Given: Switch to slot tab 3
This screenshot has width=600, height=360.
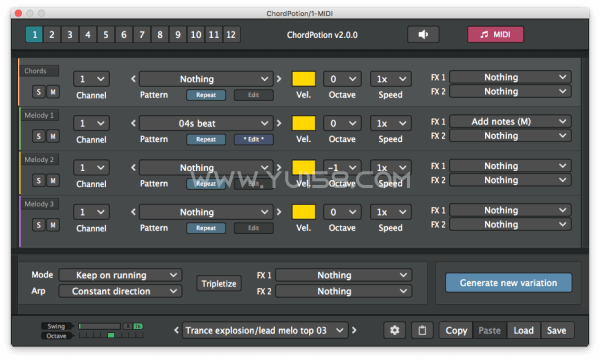Looking at the screenshot, I should point(70,34).
